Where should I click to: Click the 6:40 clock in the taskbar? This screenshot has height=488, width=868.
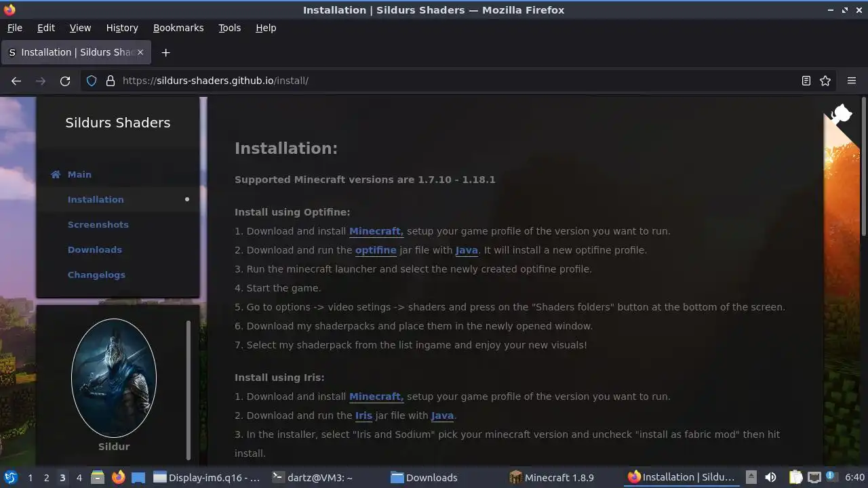[x=854, y=477]
